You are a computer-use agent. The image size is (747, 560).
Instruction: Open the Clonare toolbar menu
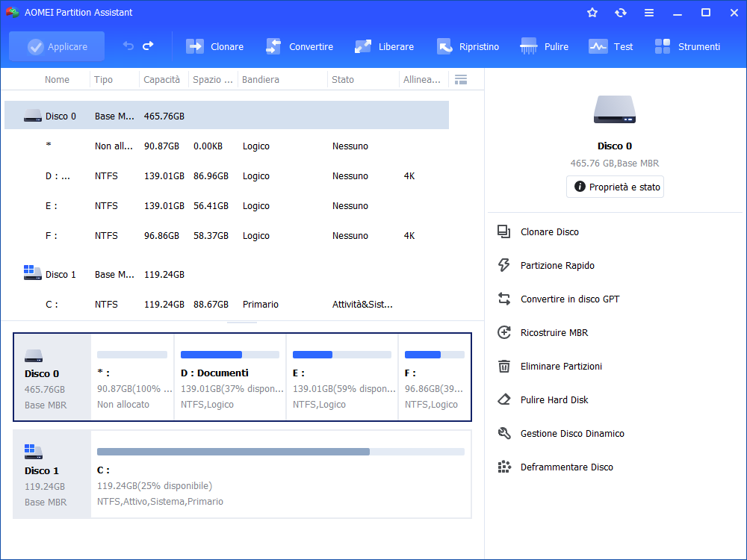pyautogui.click(x=214, y=46)
